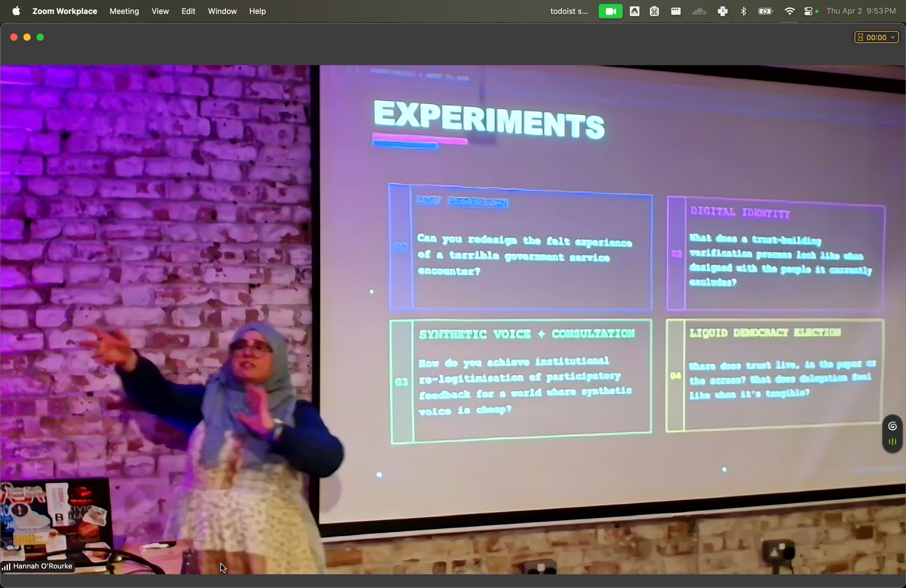Click the spiral icon on floating widget
This screenshot has width=906, height=588.
[x=892, y=426]
